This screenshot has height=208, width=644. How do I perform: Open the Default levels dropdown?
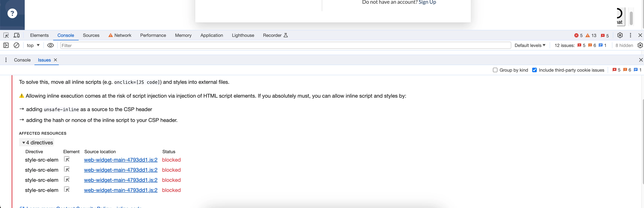530,45
